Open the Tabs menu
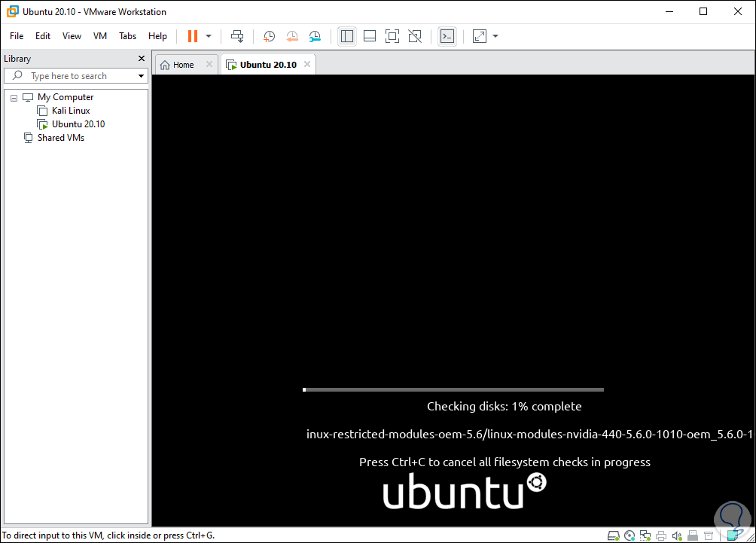 point(128,36)
